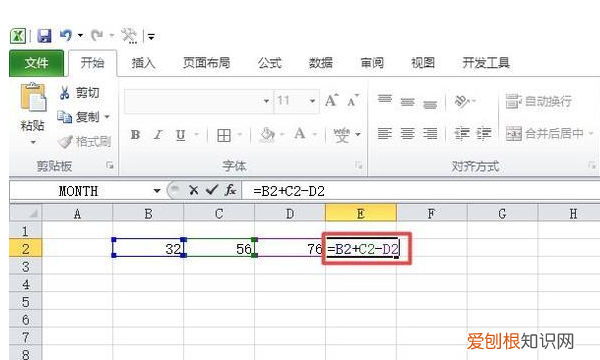Click the text orientation icon
600x360 pixels.
click(462, 101)
